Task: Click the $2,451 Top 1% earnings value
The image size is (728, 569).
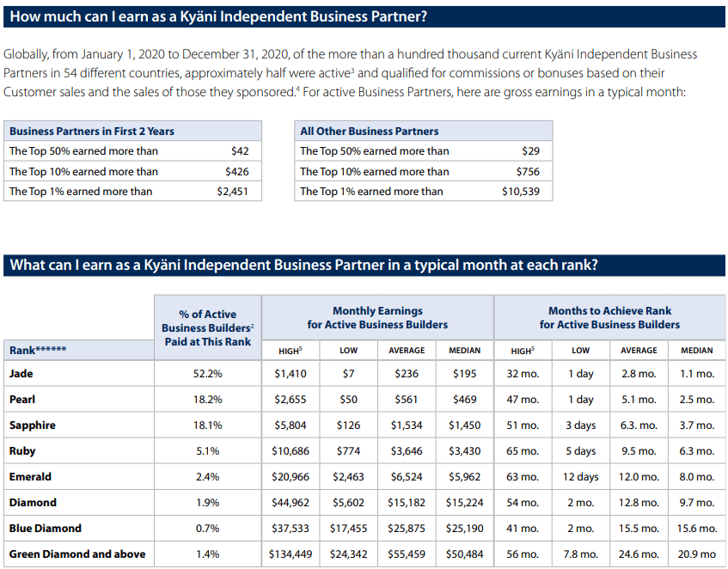Action: 233,192
